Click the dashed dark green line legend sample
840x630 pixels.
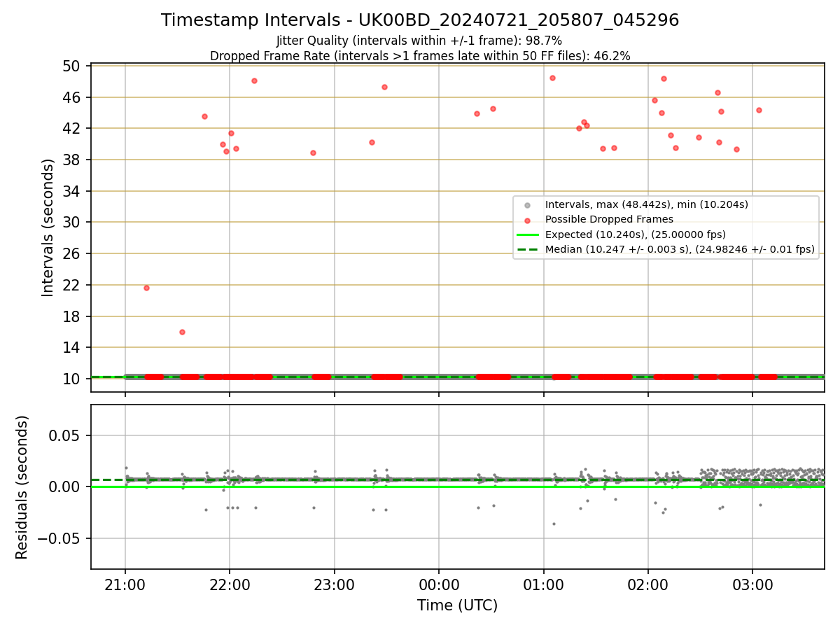[528, 249]
